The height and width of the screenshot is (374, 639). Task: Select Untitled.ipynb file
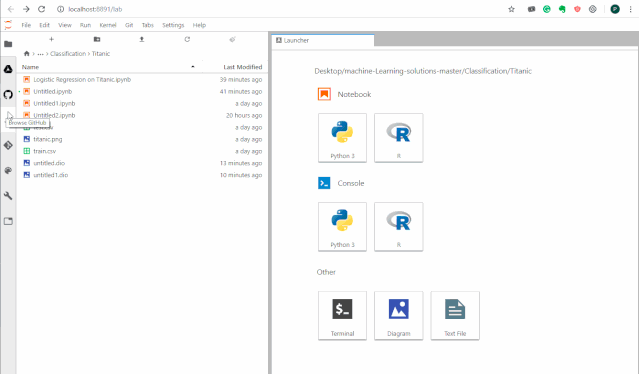tap(142, 91)
